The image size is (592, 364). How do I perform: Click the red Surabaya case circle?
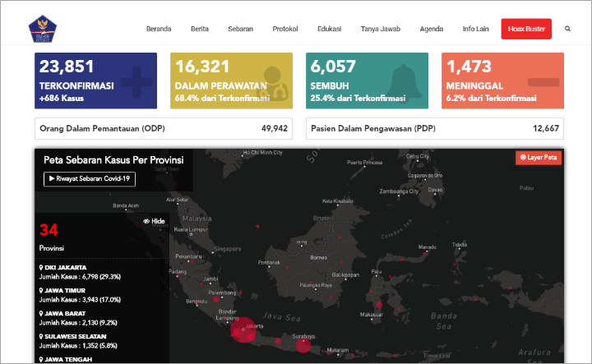tap(303, 345)
